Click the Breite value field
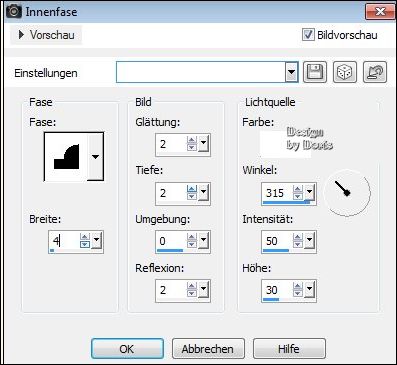The height and width of the screenshot is (365, 397). 65,240
